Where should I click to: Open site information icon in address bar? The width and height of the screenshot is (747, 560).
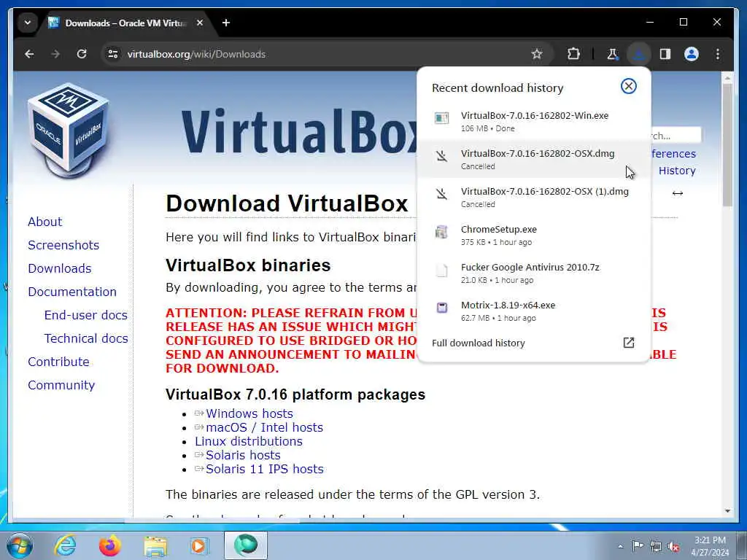113,54
